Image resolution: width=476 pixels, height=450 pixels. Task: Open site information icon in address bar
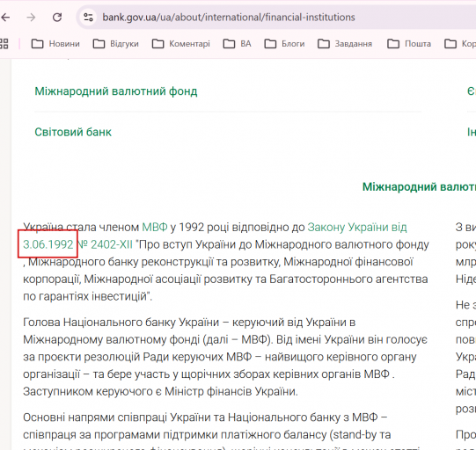(88, 18)
